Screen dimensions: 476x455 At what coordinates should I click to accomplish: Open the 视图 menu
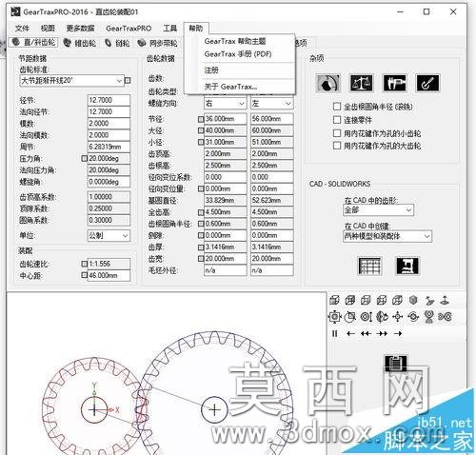(x=48, y=29)
